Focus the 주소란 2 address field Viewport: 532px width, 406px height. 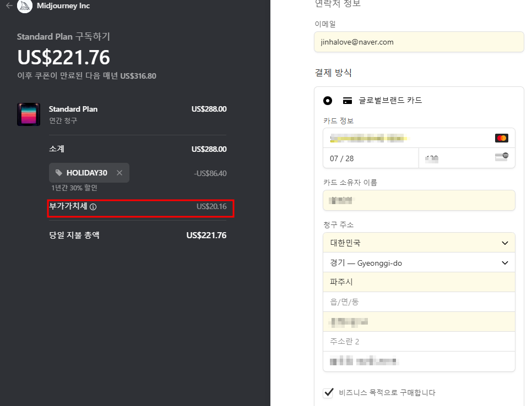[x=419, y=341]
